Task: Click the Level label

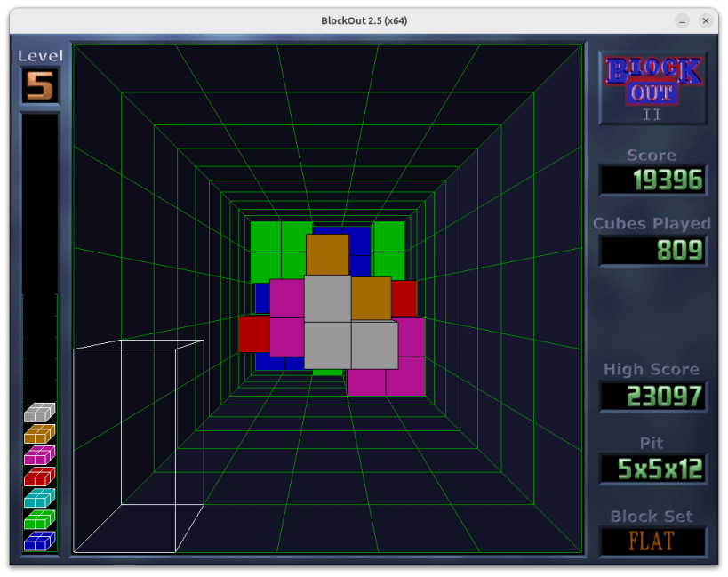Action: 40,56
